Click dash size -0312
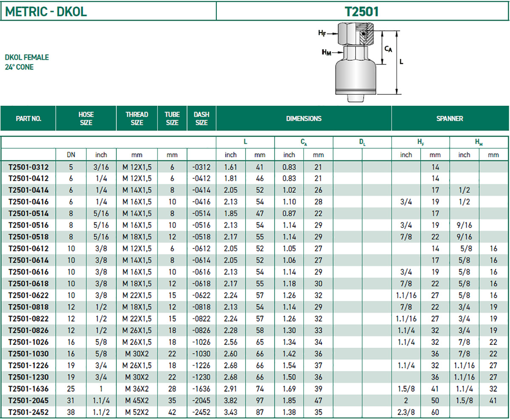510x420 pixels. pyautogui.click(x=201, y=167)
